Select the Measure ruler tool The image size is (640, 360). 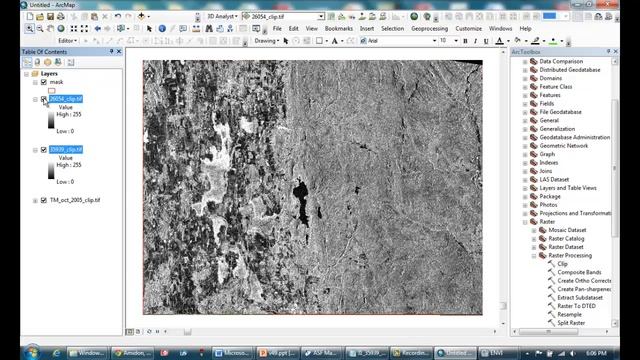click(196, 29)
